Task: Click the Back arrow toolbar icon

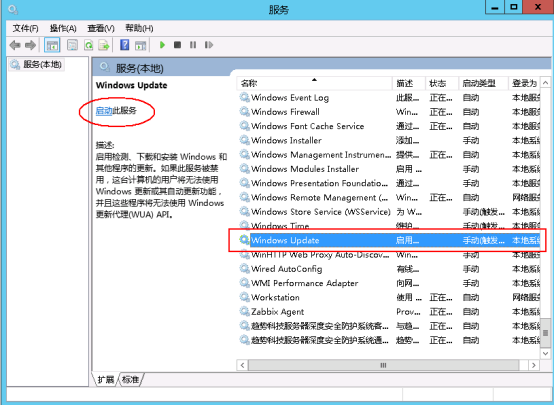Action: tap(14, 45)
